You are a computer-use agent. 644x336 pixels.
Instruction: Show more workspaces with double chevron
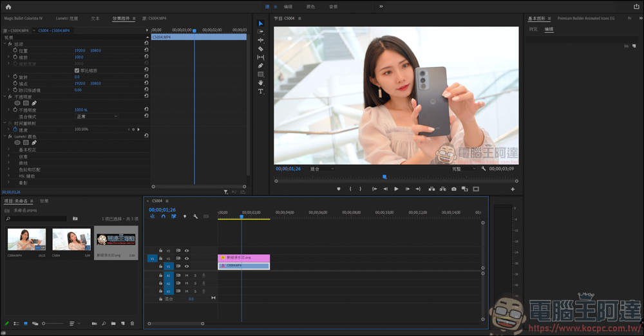point(381,6)
